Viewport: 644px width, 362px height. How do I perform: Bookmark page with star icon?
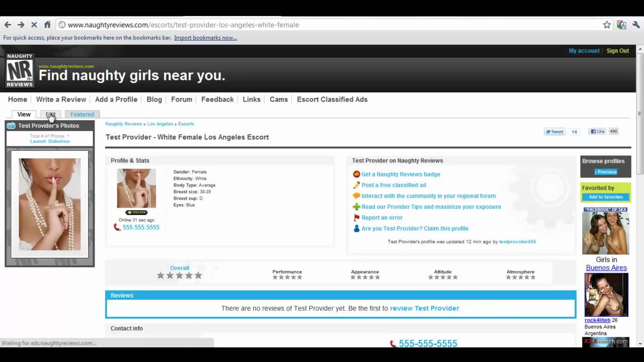coord(607,25)
